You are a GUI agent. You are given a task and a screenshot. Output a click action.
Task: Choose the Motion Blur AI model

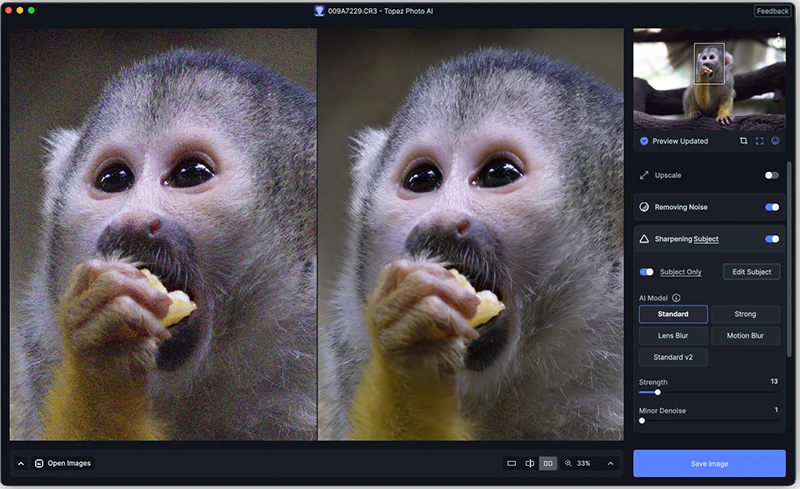(x=745, y=336)
